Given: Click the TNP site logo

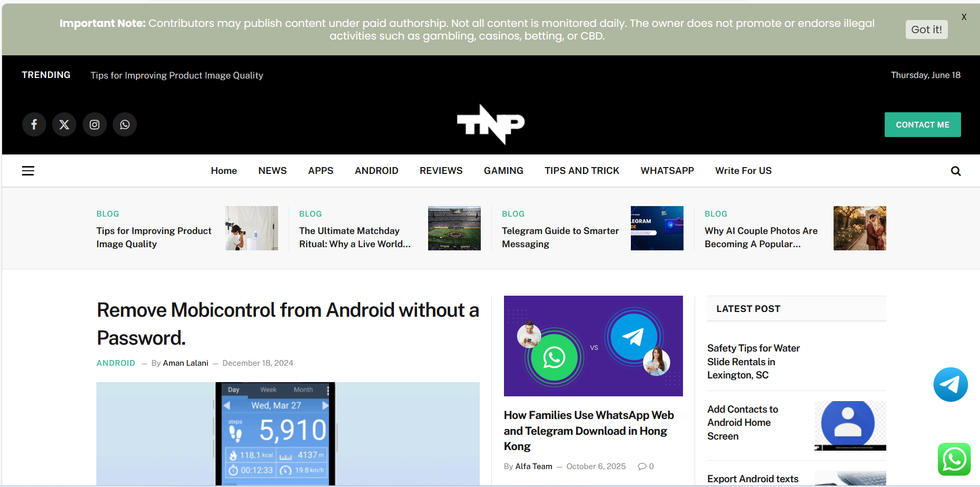Looking at the screenshot, I should (491, 124).
